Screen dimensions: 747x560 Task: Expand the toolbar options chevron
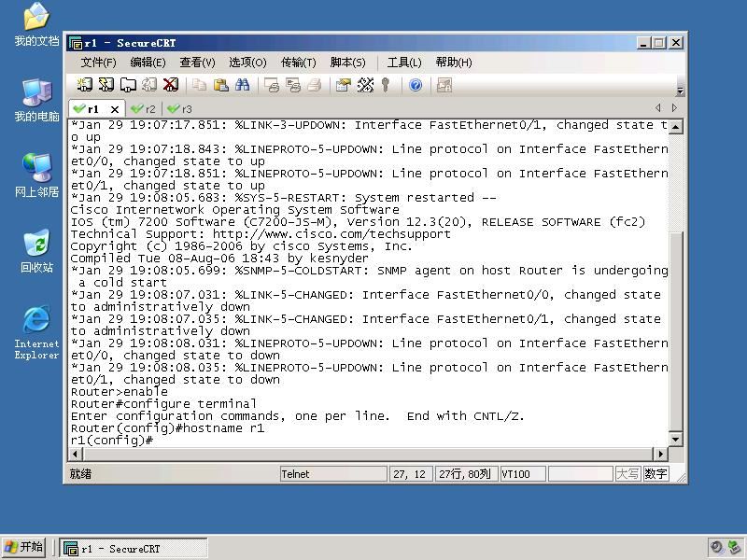[x=680, y=91]
